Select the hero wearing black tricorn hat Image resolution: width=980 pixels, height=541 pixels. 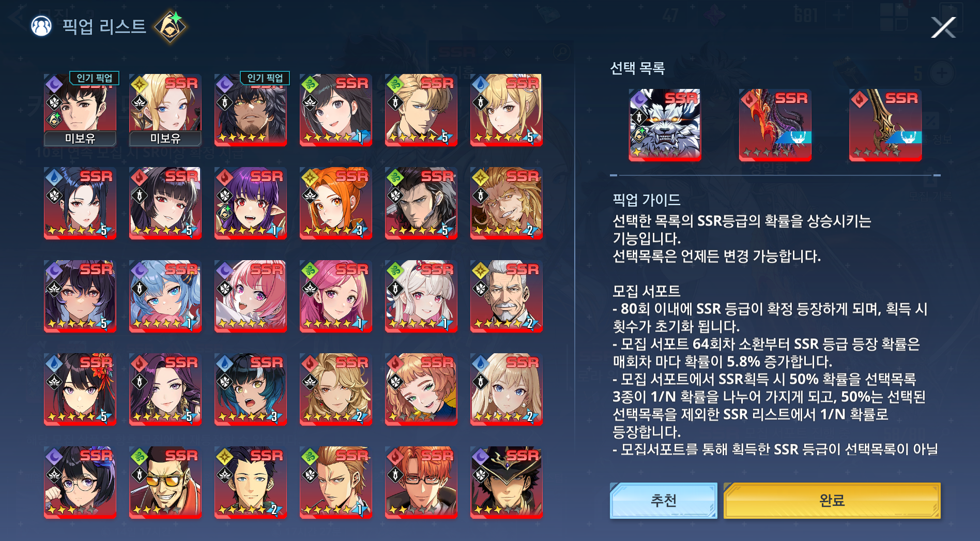click(x=507, y=483)
